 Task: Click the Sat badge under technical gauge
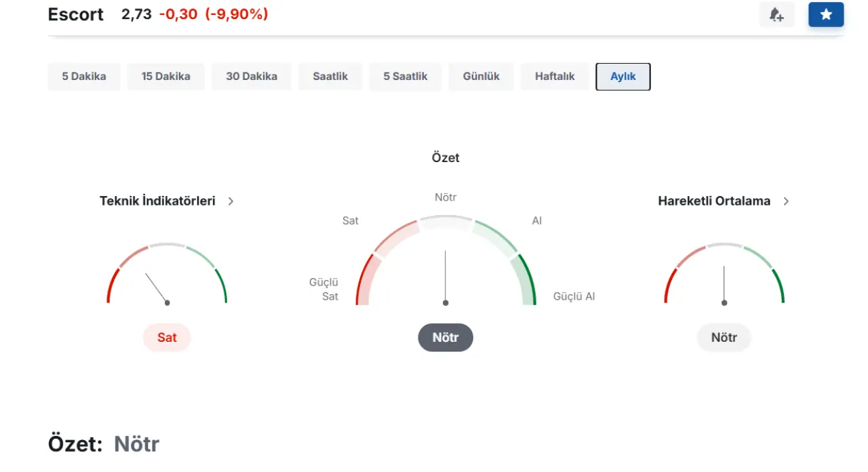(167, 337)
